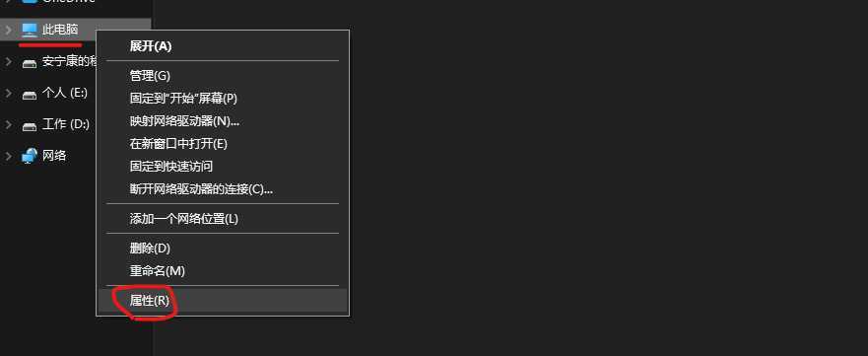
Task: Expand the 工作 (D:) drive chevron
Action: tap(8, 124)
